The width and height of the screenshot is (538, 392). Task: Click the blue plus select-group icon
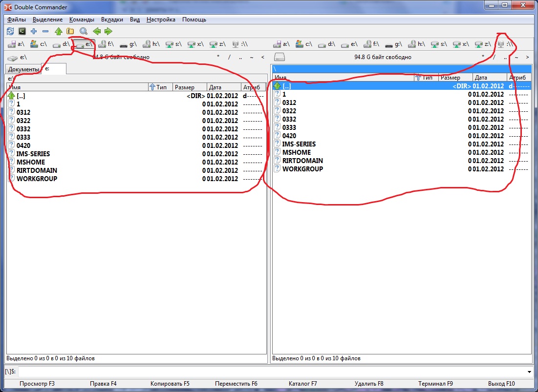[x=34, y=31]
